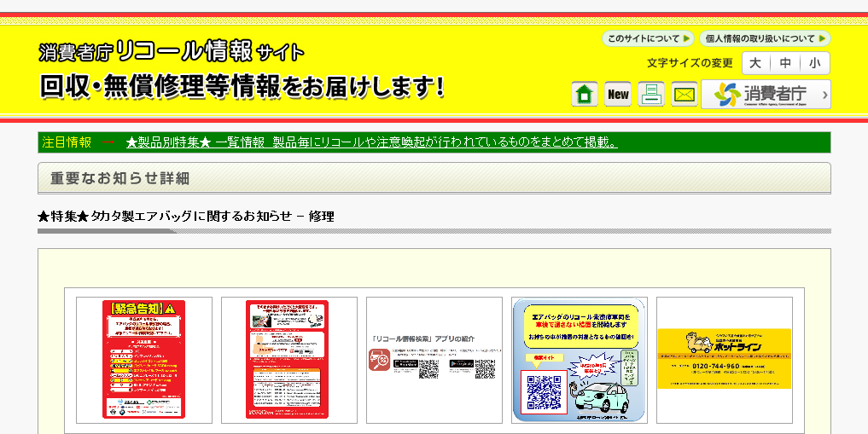Image resolution: width=868 pixels, height=434 pixels.
Task: Click the 文字サイズの変更 label
Action: pyautogui.click(x=690, y=63)
